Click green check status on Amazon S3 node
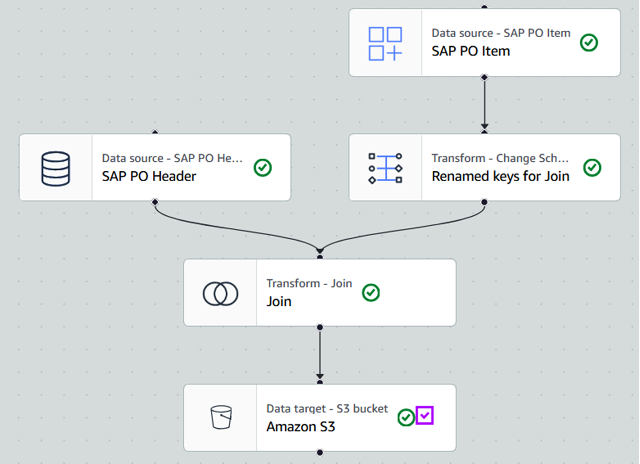Viewport: 640px width, 464px height. (x=406, y=417)
